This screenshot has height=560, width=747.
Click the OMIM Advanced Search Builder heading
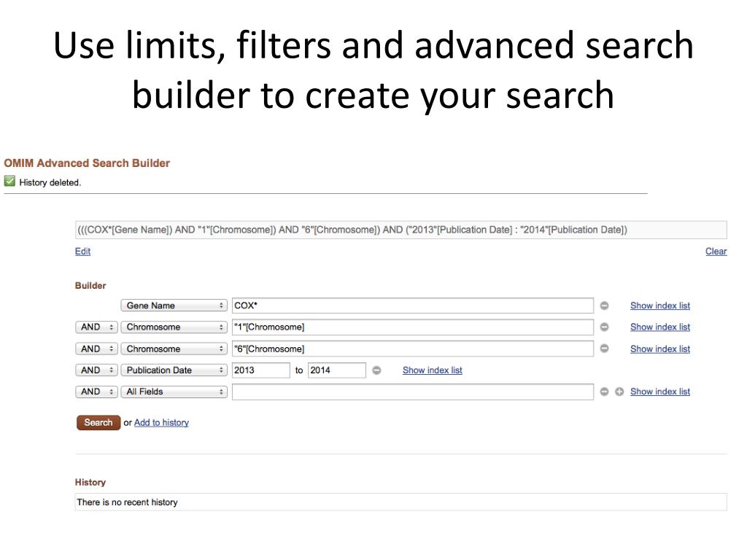pos(87,163)
